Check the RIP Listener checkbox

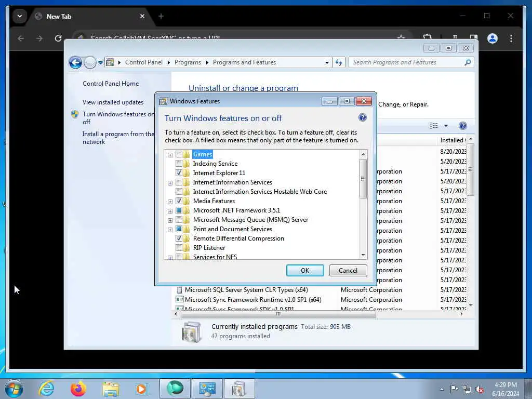(179, 248)
